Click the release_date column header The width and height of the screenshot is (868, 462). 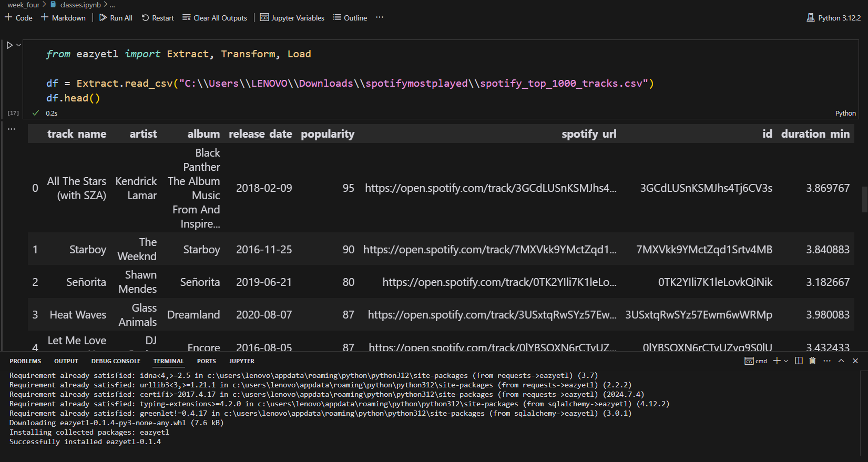[260, 134]
